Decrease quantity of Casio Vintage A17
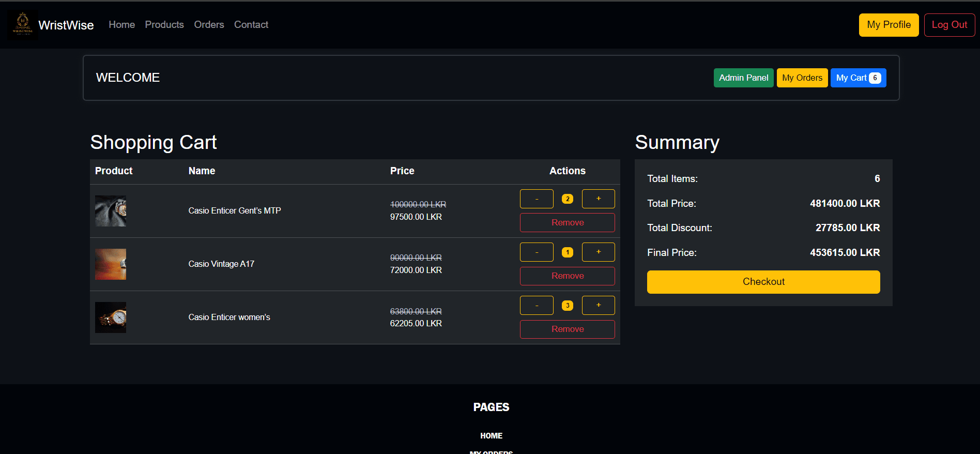The width and height of the screenshot is (980, 454). (x=537, y=252)
